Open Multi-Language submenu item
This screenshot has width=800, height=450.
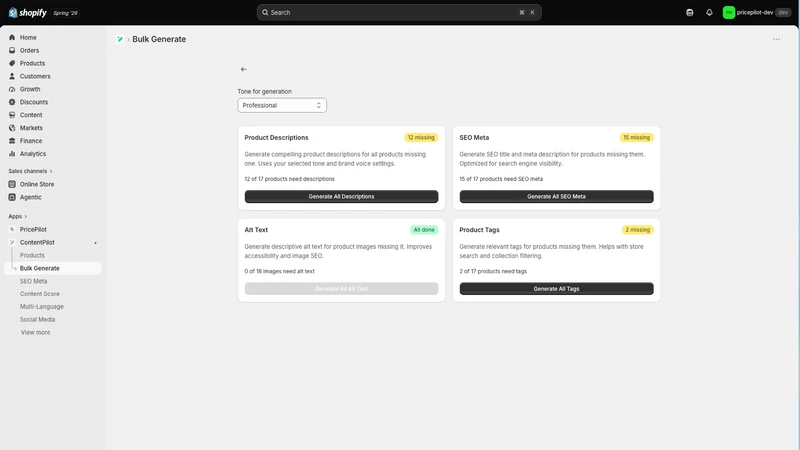click(x=41, y=307)
